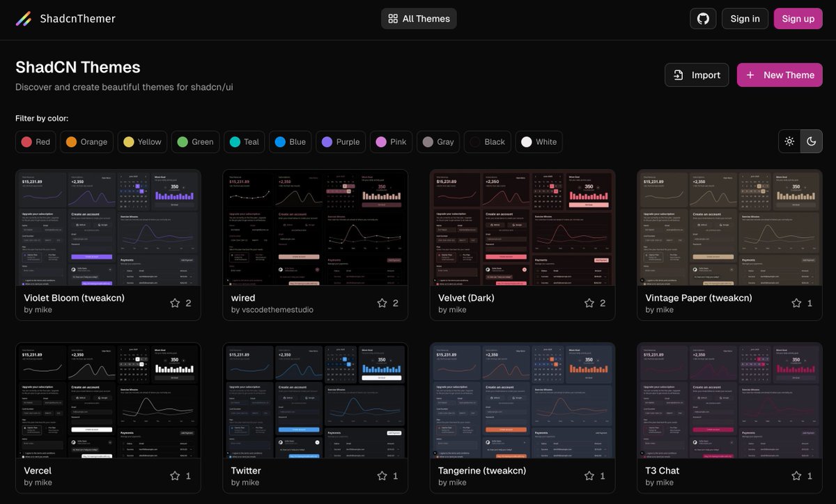Viewport: 836px width, 504px height.
Task: Filter themes by Red color
Action: (36, 142)
